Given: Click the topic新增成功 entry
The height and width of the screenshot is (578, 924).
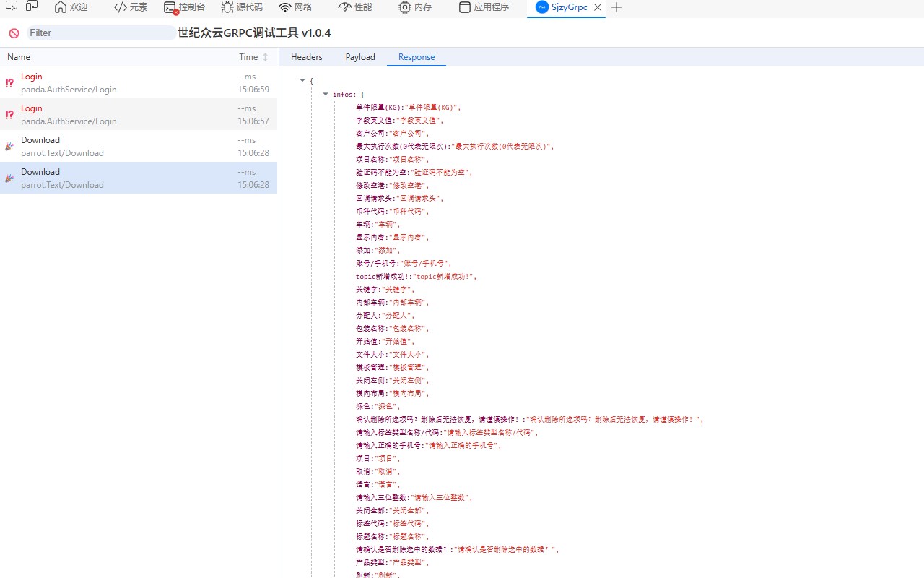Looking at the screenshot, I should [417, 277].
